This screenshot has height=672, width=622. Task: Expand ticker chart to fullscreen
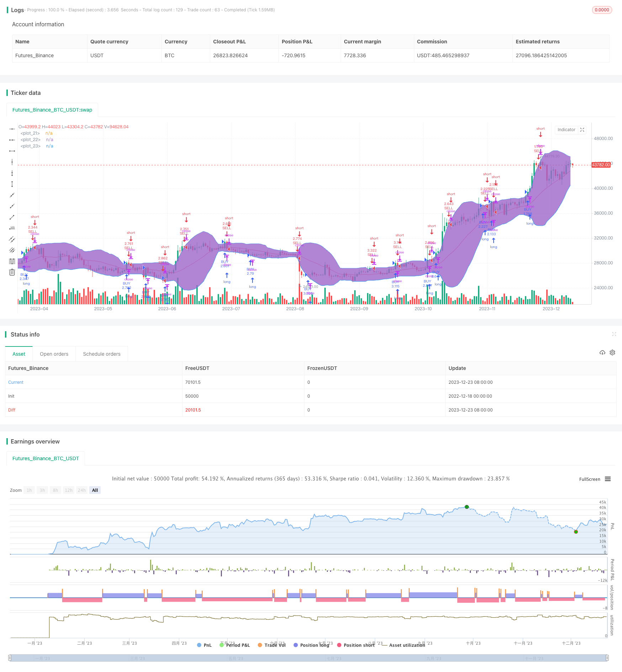coord(582,130)
